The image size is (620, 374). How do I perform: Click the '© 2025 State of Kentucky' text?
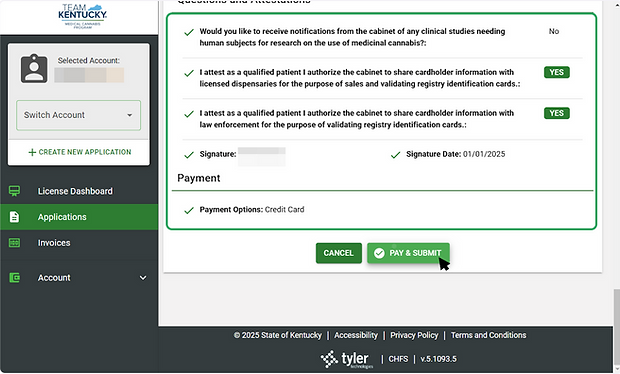278,335
